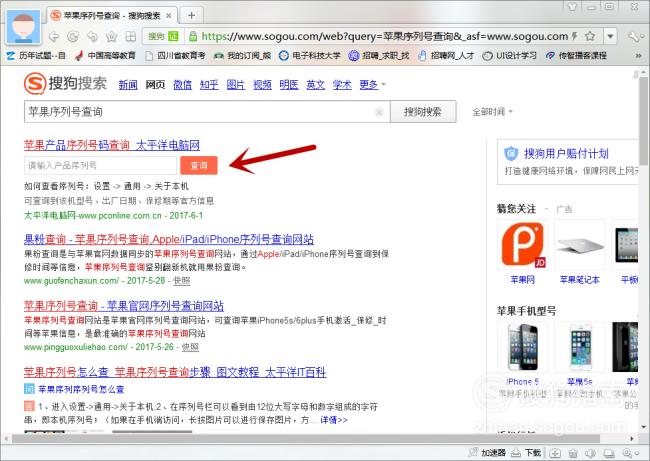This screenshot has height=461, width=650.
Task: Open UI设计学习 bookmark
Action: point(510,55)
